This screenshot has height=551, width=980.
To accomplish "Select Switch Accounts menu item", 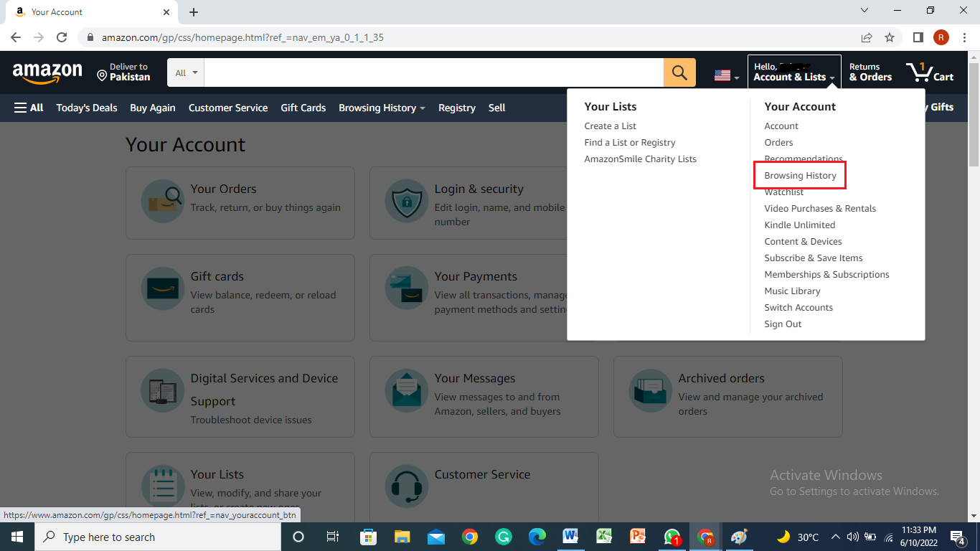I will (x=798, y=308).
